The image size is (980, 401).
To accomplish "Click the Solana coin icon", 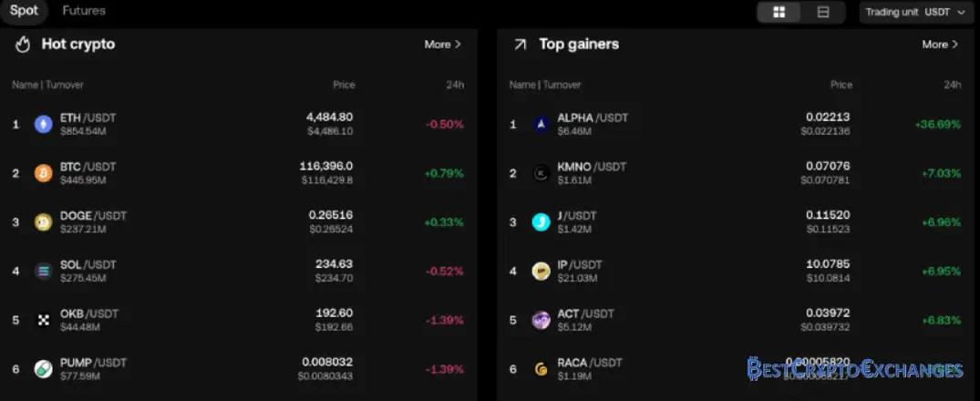I will coord(43,271).
